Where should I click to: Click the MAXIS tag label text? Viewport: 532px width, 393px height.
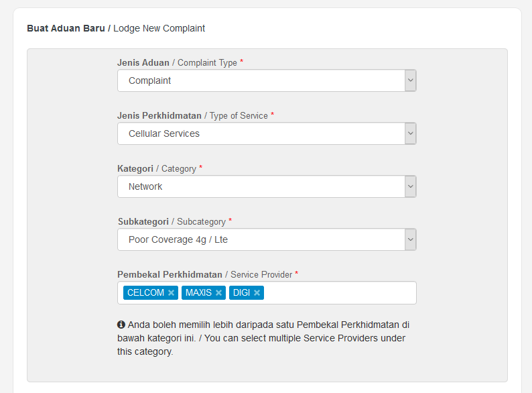[198, 293]
